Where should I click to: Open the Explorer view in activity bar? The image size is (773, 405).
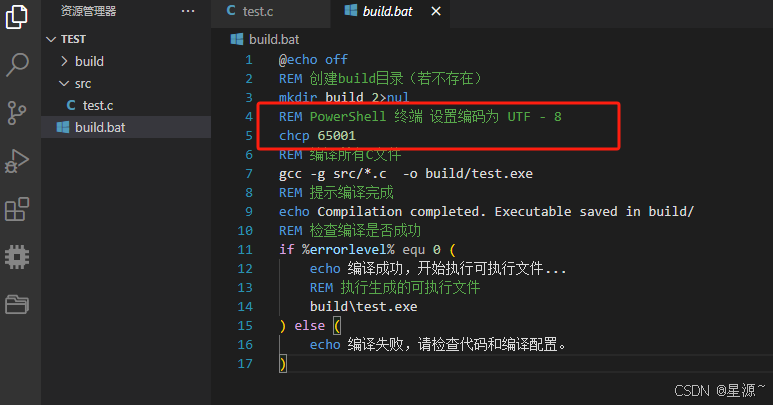coord(17,17)
